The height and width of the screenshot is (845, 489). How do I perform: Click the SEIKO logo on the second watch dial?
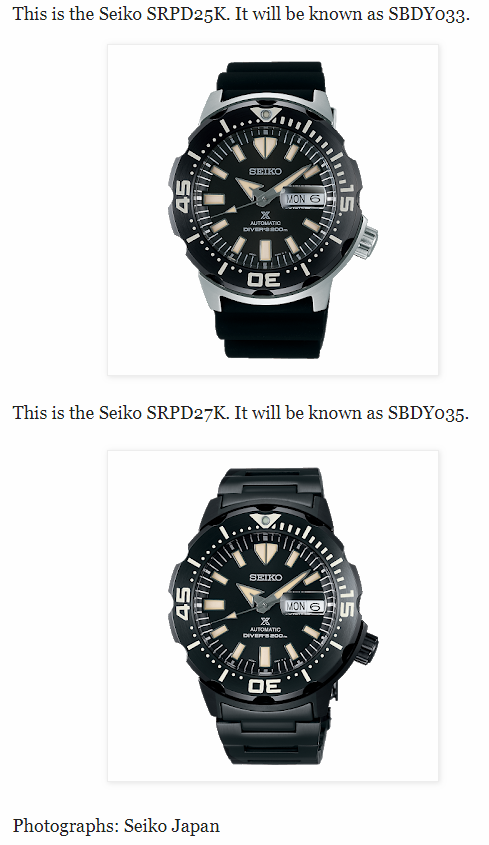pos(265,577)
